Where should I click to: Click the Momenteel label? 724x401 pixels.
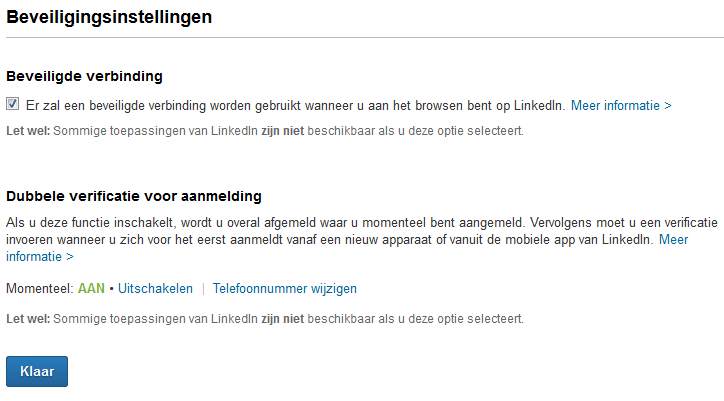point(40,289)
